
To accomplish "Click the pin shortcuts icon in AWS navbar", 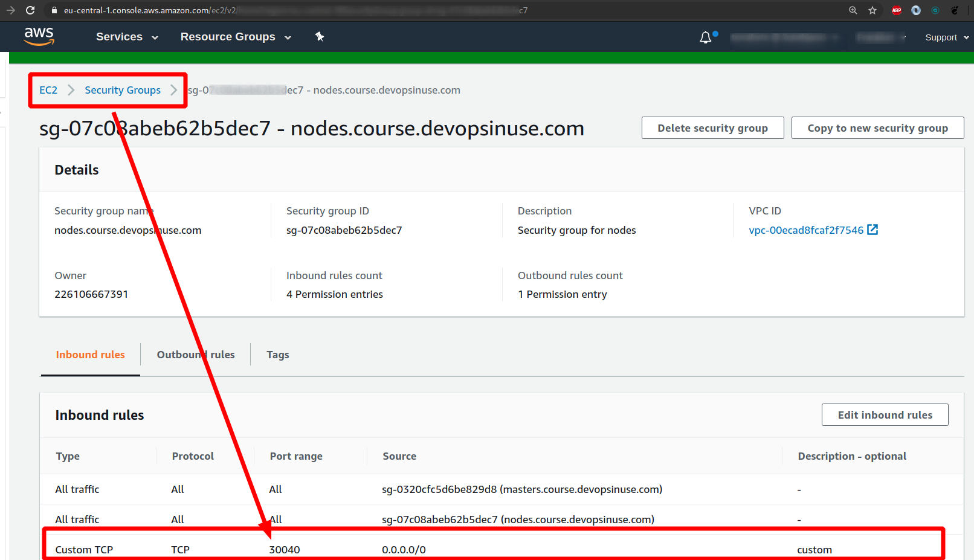I will tap(320, 37).
